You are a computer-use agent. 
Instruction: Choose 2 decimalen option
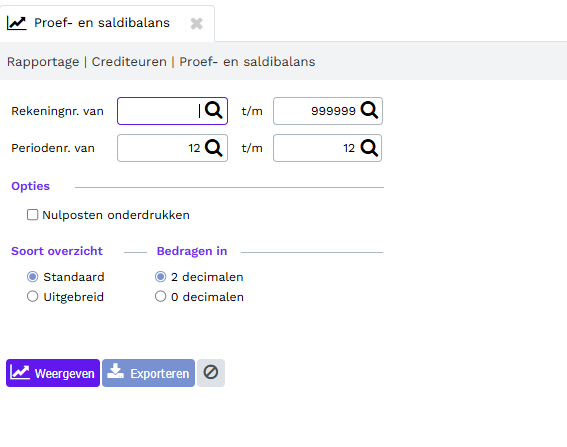[161, 277]
